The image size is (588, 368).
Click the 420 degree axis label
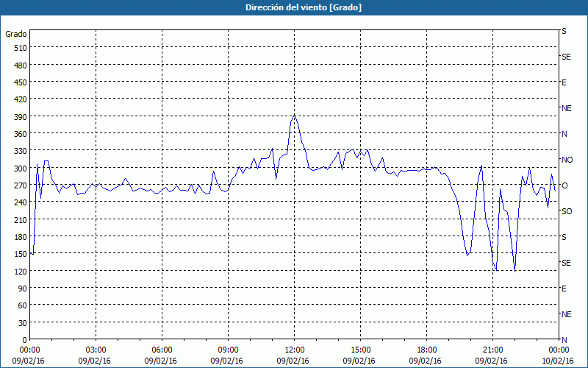tap(21, 99)
